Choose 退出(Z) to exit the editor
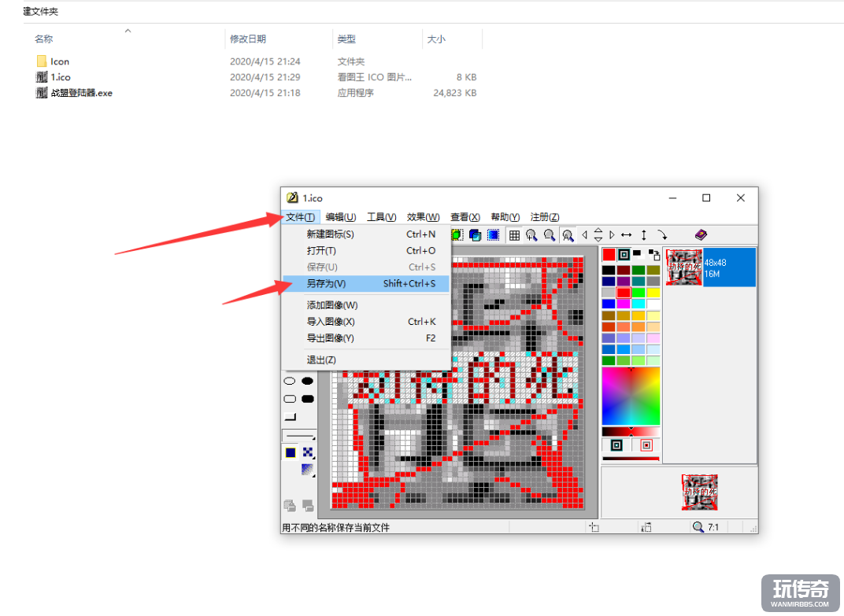This screenshot has width=844, height=616. 366,360
